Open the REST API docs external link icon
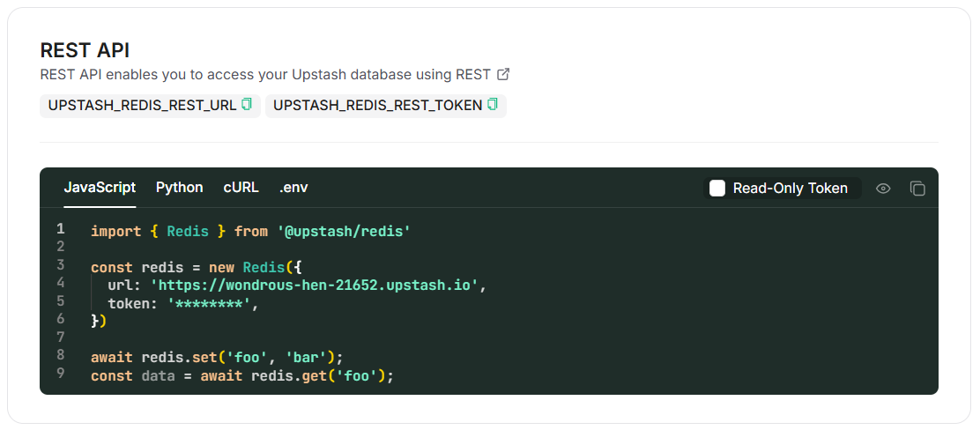The width and height of the screenshot is (980, 430). point(503,74)
